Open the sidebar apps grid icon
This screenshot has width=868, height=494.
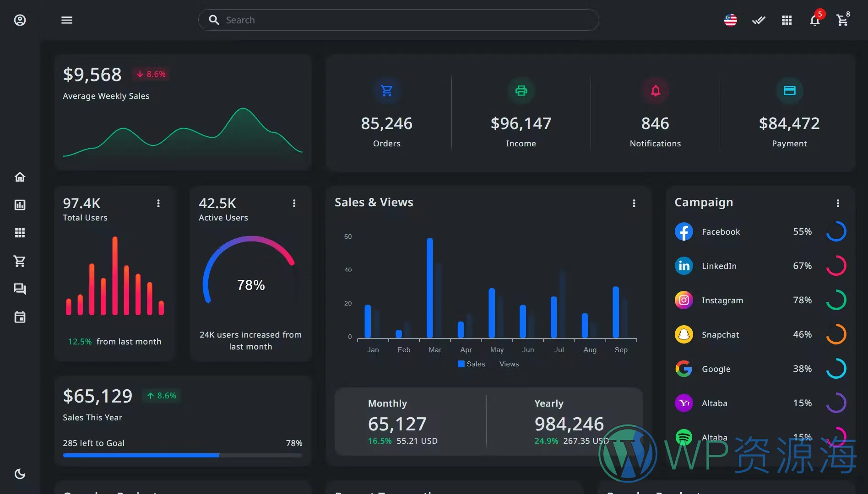(20, 233)
